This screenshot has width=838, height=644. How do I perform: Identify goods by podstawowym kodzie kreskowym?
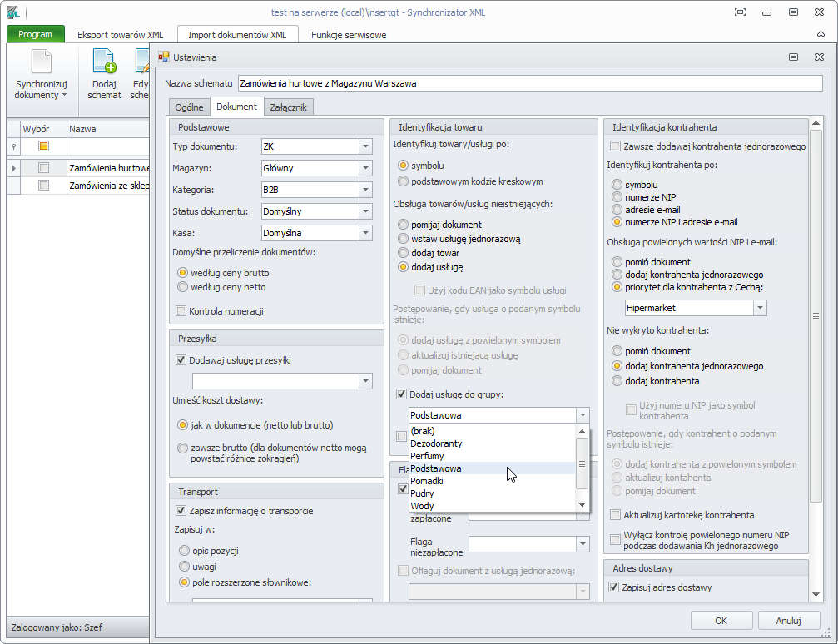(403, 181)
